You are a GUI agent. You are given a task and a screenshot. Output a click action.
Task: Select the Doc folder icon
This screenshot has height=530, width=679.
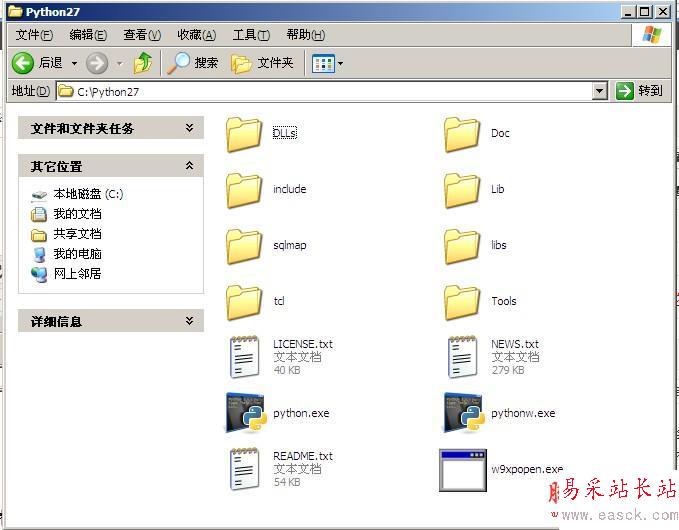[x=462, y=134]
